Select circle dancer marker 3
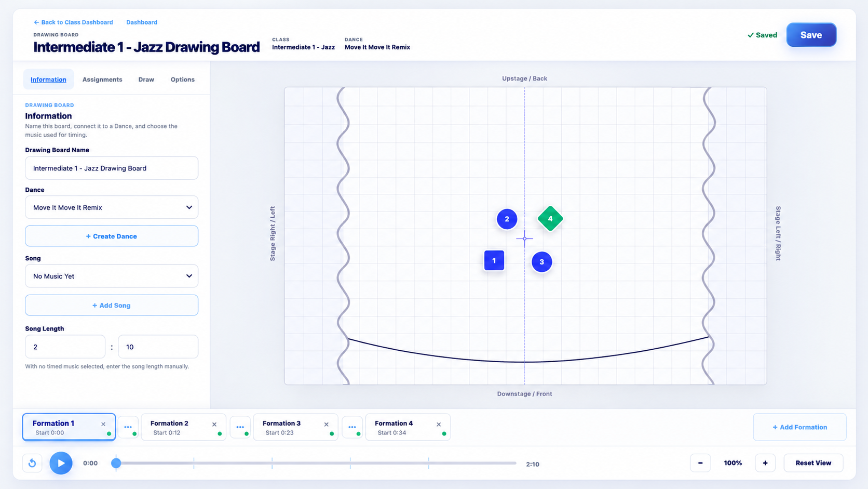The width and height of the screenshot is (868, 489). click(541, 262)
